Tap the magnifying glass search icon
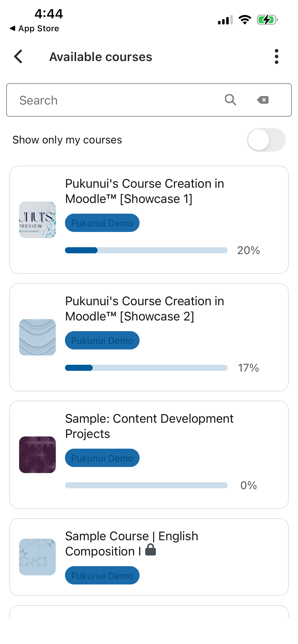This screenshot has width=298, height=644. (x=230, y=100)
